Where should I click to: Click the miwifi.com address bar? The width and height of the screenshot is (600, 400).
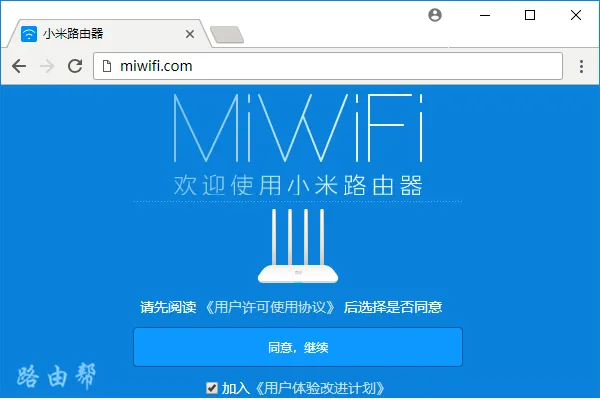click(x=328, y=66)
